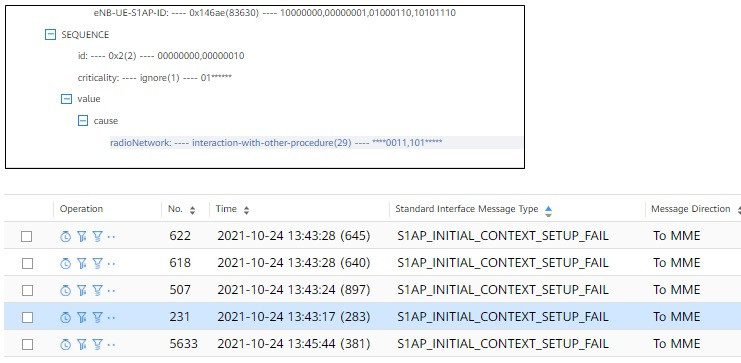Click the number 5633 cell
Image resolution: width=741 pixels, height=363 pixels.
coord(183,344)
